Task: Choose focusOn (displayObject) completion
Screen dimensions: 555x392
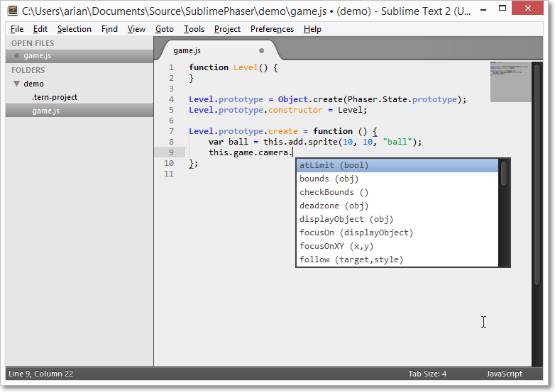Action: coord(397,233)
